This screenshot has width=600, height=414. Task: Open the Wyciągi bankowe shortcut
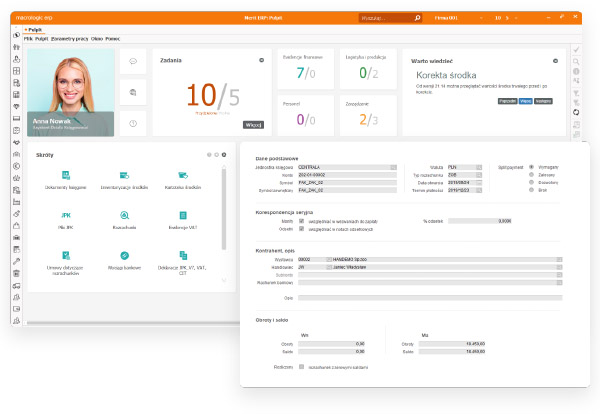(x=124, y=260)
